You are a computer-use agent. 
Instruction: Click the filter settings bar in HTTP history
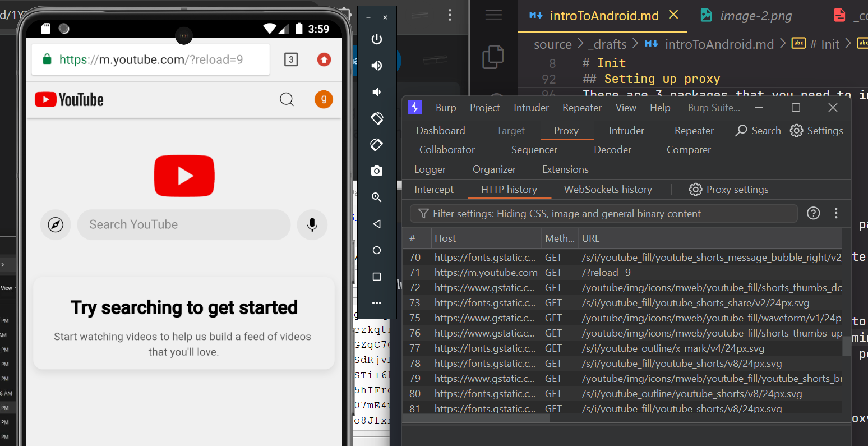click(604, 214)
